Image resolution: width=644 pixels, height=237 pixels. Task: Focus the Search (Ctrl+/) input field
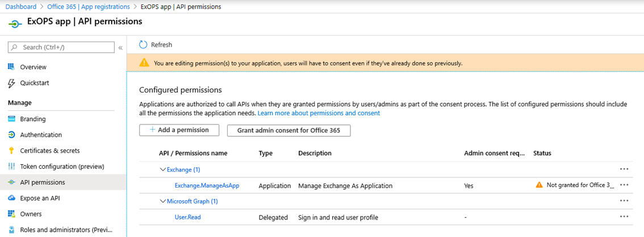[x=61, y=47]
